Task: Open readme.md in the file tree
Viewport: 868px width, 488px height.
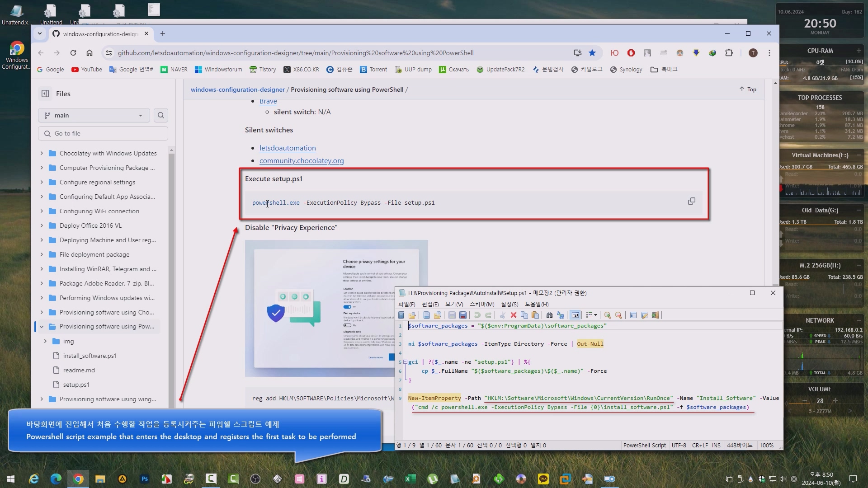Action: (79, 370)
